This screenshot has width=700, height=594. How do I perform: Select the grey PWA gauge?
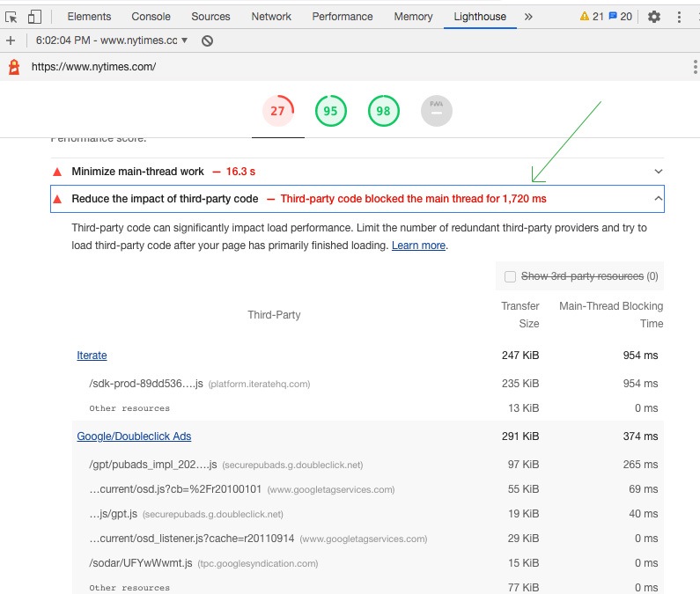click(x=437, y=111)
